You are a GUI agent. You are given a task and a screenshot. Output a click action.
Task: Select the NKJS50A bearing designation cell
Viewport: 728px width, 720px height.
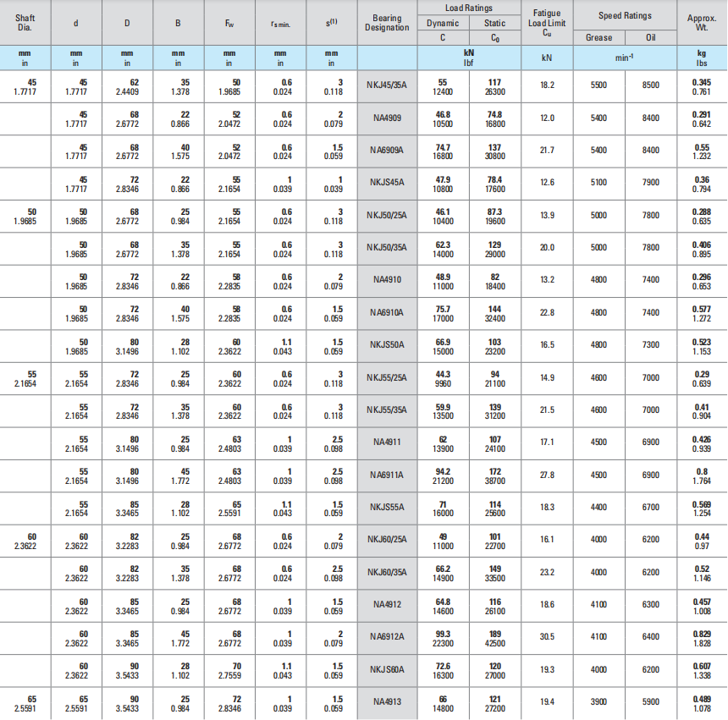coord(387,345)
